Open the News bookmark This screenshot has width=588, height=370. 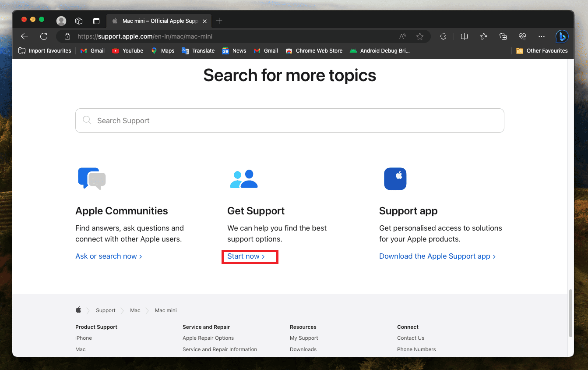234,51
